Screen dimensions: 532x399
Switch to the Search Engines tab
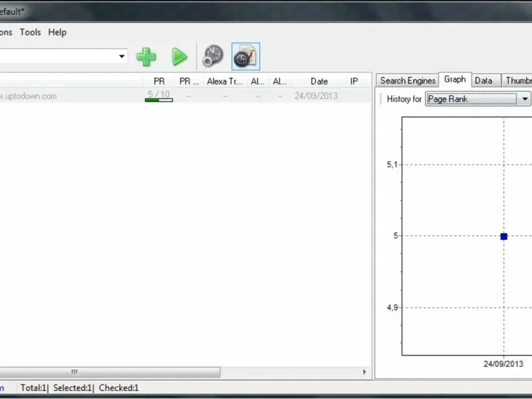408,80
